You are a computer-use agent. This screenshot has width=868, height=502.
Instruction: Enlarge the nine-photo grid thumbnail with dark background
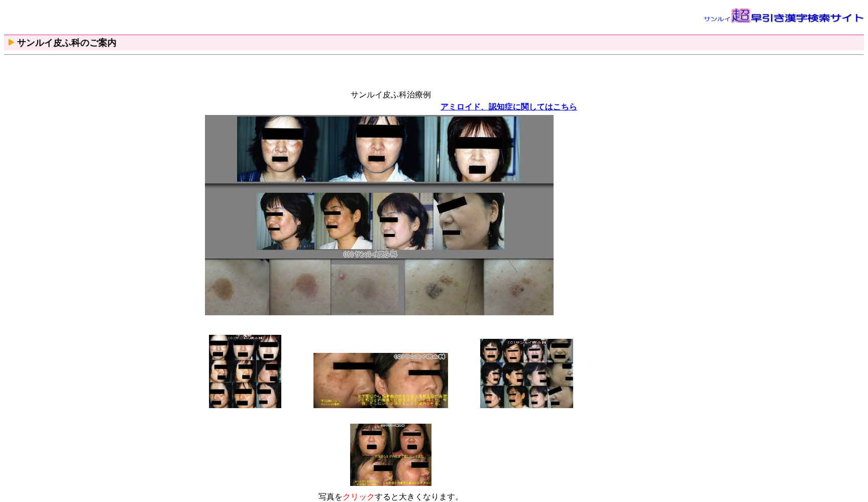click(245, 371)
